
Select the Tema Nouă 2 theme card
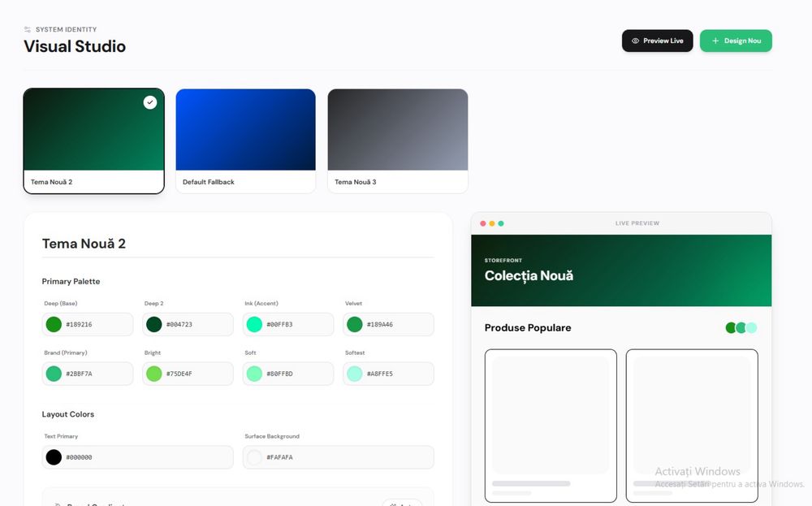[93, 141]
